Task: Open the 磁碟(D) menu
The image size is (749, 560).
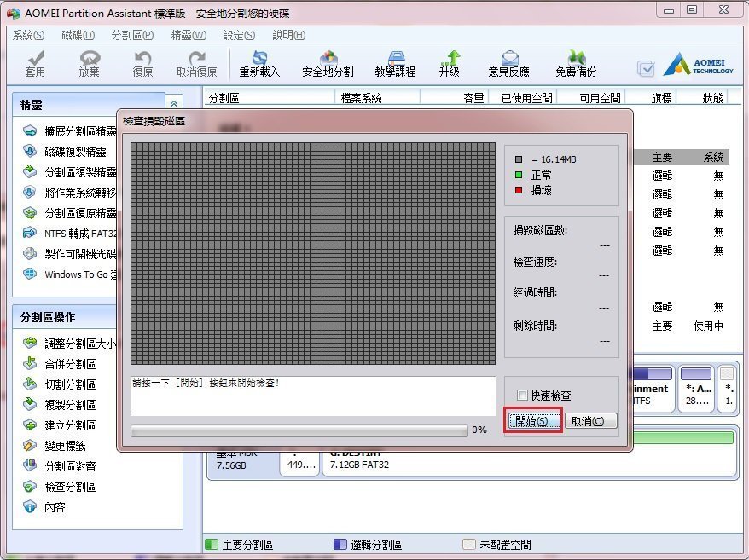Action: pyautogui.click(x=78, y=35)
